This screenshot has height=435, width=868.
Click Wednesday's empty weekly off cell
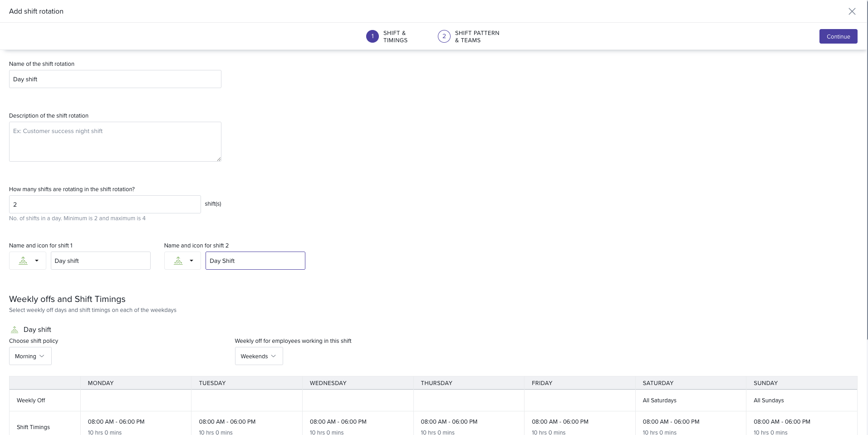(x=358, y=400)
